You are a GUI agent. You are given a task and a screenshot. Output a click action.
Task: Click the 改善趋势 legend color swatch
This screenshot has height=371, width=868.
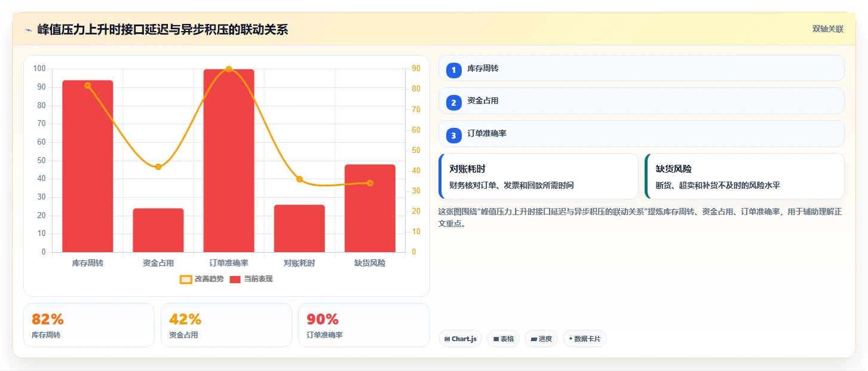pyautogui.click(x=186, y=279)
